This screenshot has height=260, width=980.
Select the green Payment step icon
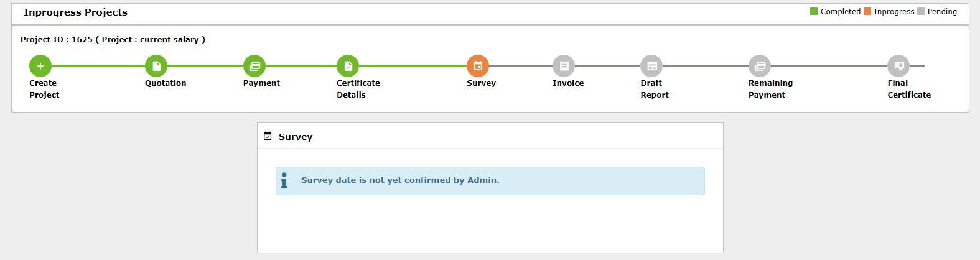pos(254,66)
